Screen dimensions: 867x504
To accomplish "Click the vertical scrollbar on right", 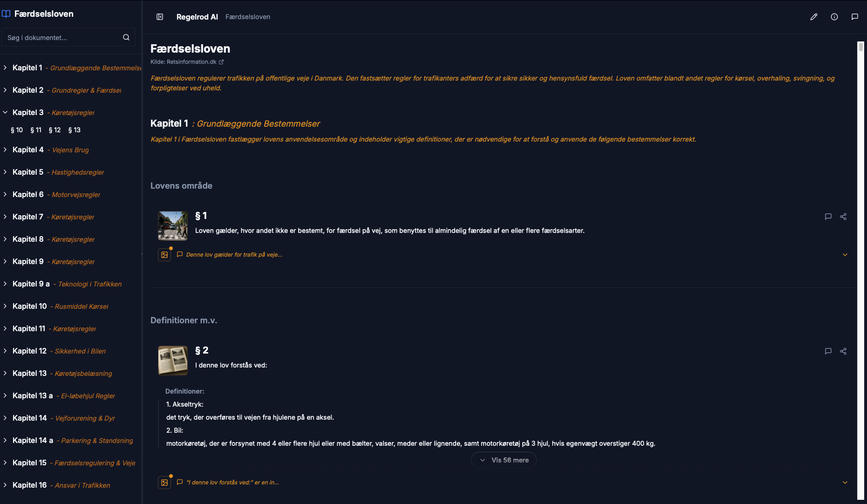I will [860, 270].
